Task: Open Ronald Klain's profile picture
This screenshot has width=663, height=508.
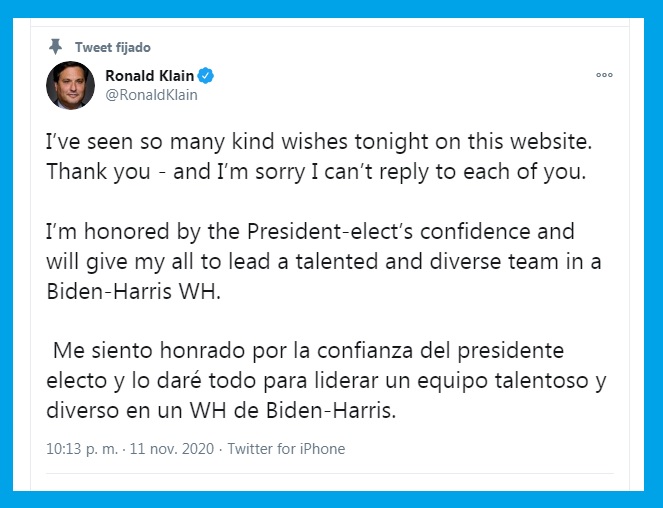Action: pyautogui.click(x=70, y=85)
